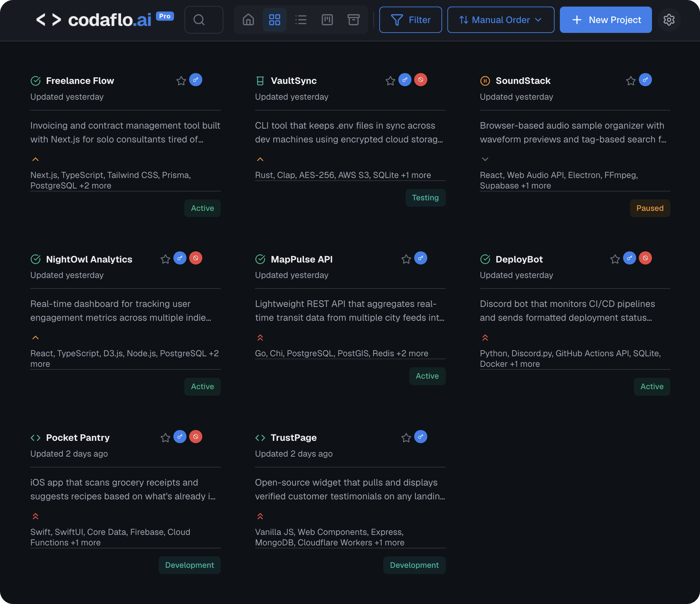Open the Filter panel

[x=411, y=20]
